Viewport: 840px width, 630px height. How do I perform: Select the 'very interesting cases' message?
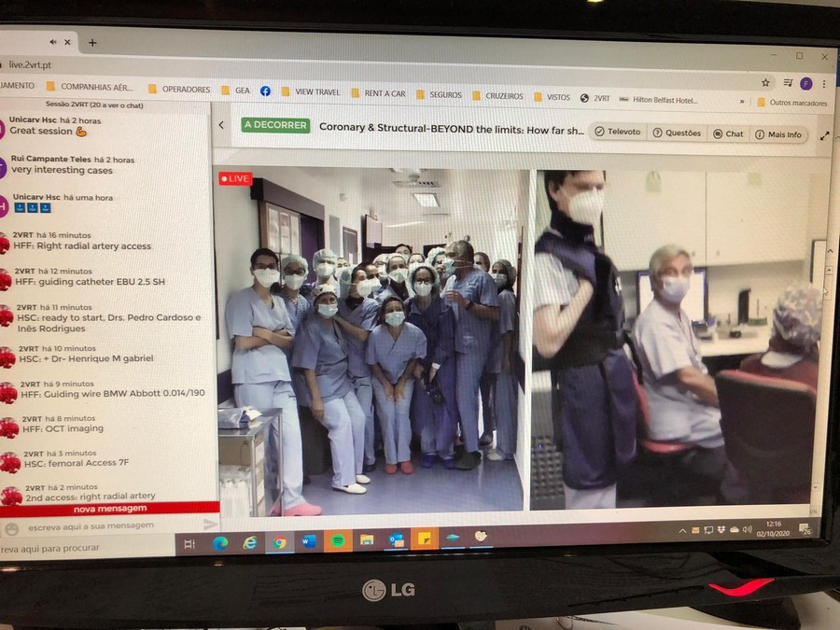[62, 170]
